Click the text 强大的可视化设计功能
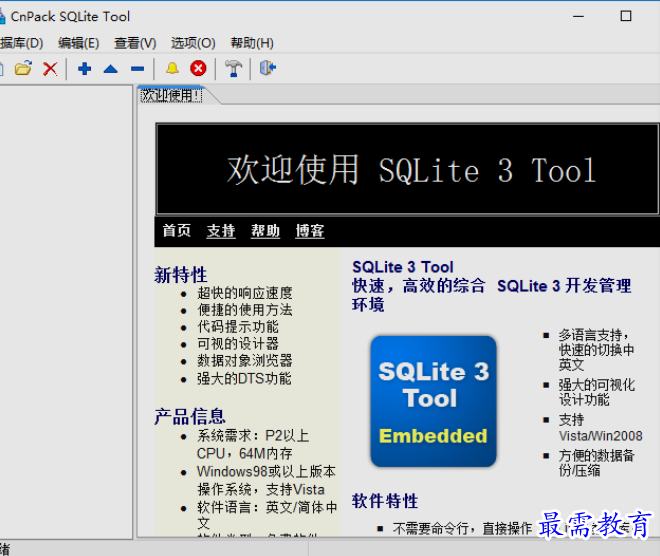660x556 pixels. tap(597, 392)
